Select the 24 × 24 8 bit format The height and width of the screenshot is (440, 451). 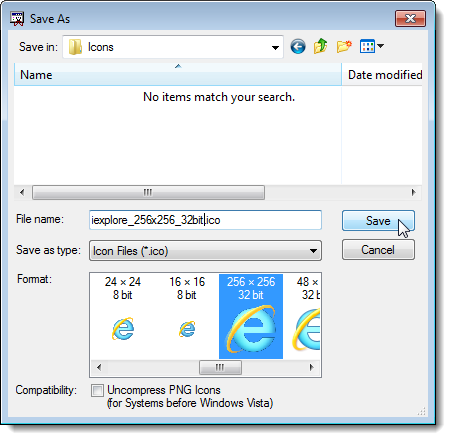(123, 316)
